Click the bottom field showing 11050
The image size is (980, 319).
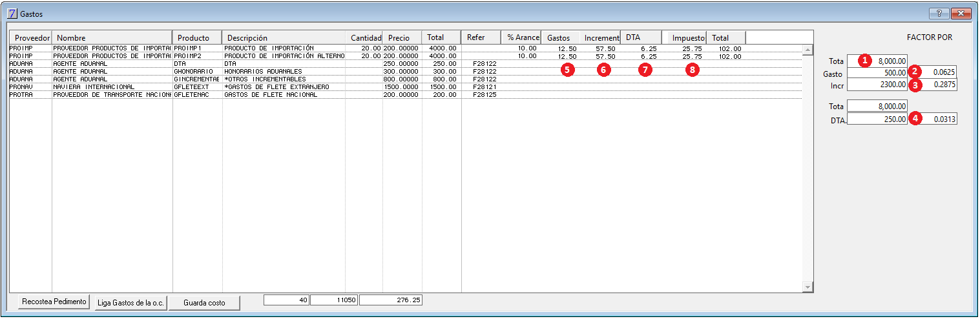pyautogui.click(x=335, y=300)
